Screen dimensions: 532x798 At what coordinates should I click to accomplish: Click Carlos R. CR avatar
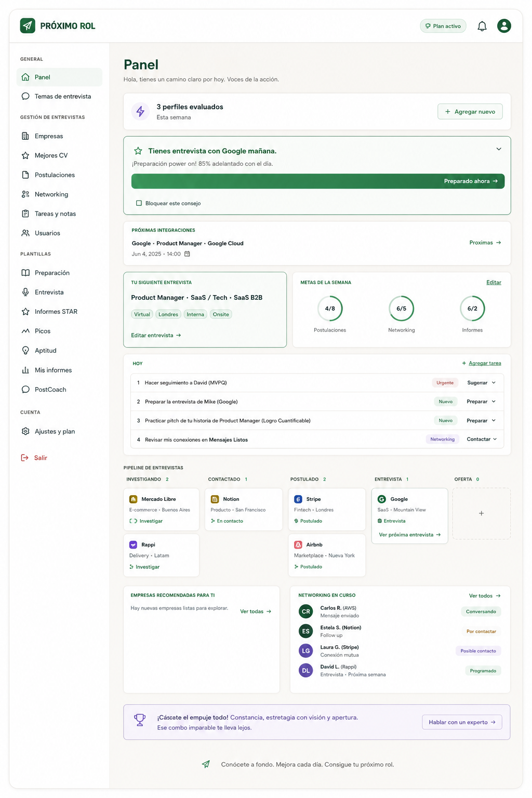click(306, 611)
